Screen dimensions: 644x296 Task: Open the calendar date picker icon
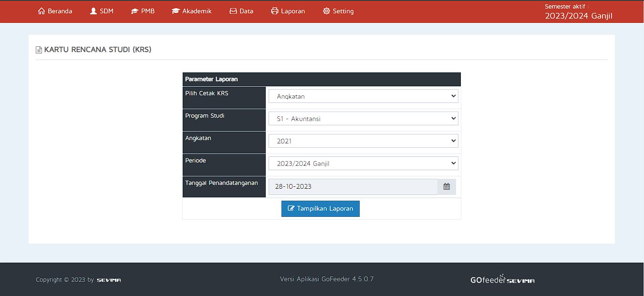pos(447,187)
